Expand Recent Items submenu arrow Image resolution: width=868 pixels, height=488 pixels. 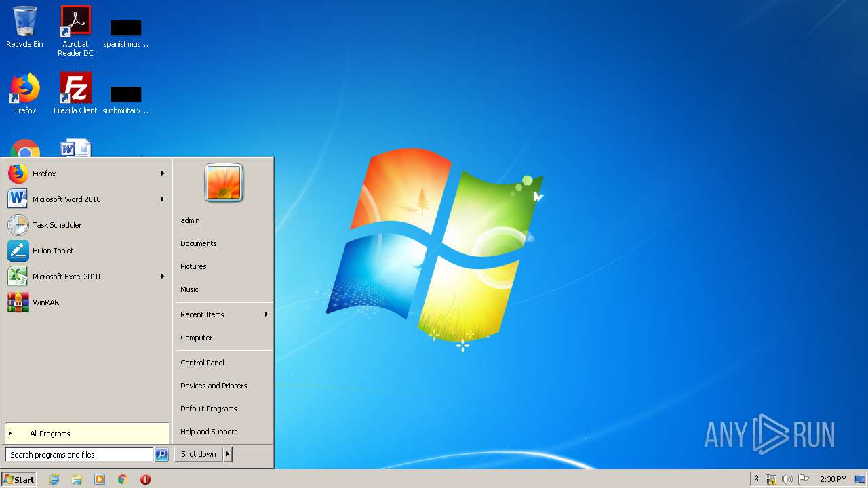[267, 314]
